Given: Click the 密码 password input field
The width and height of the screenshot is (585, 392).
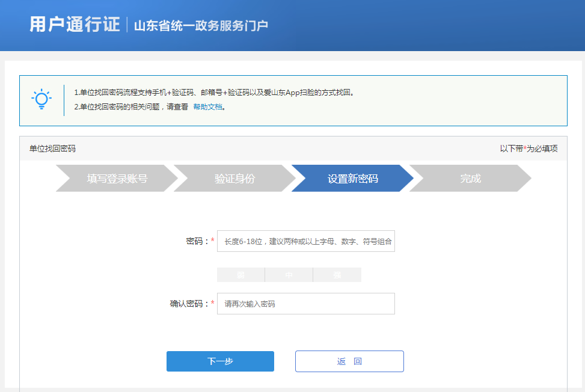Looking at the screenshot, I should tap(305, 241).
